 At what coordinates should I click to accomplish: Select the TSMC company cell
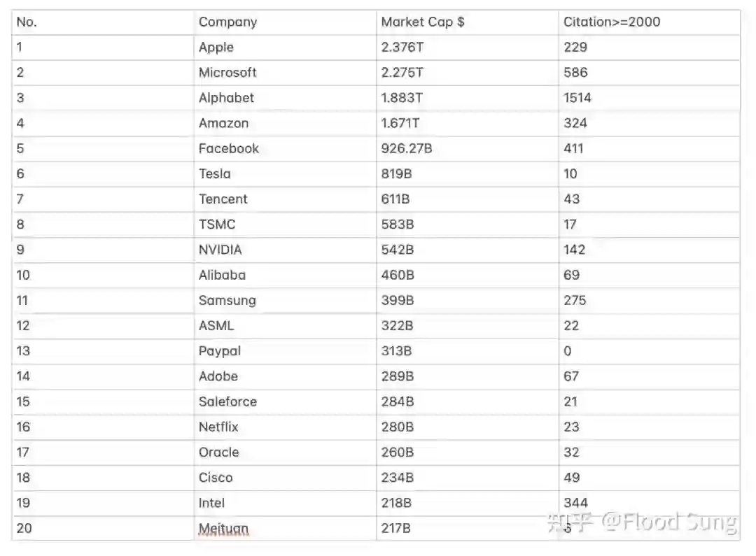coord(217,224)
